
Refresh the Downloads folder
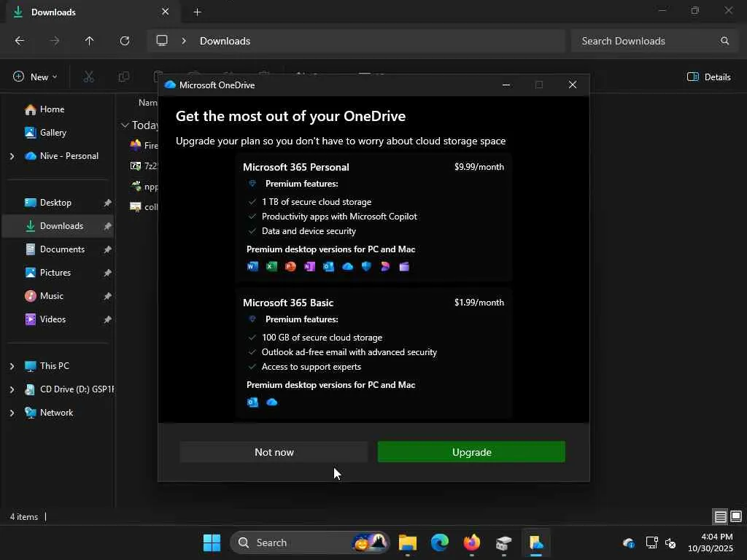(x=124, y=41)
